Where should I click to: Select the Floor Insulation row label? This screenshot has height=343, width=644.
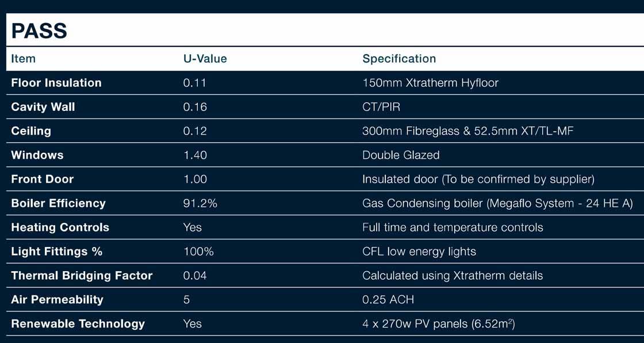(56, 83)
